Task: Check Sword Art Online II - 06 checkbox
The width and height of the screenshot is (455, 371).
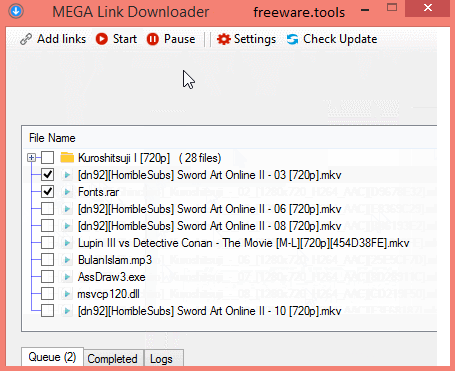Action: pos(47,209)
